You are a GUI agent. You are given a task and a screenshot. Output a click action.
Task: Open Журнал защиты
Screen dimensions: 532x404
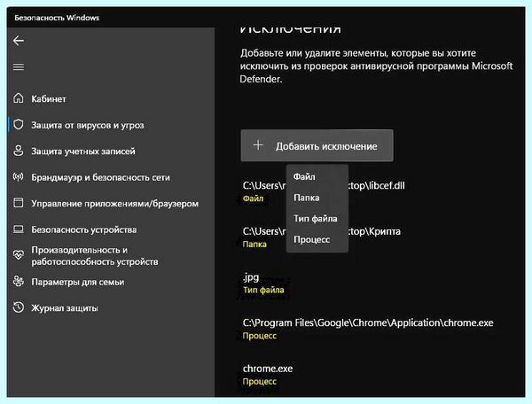65,308
